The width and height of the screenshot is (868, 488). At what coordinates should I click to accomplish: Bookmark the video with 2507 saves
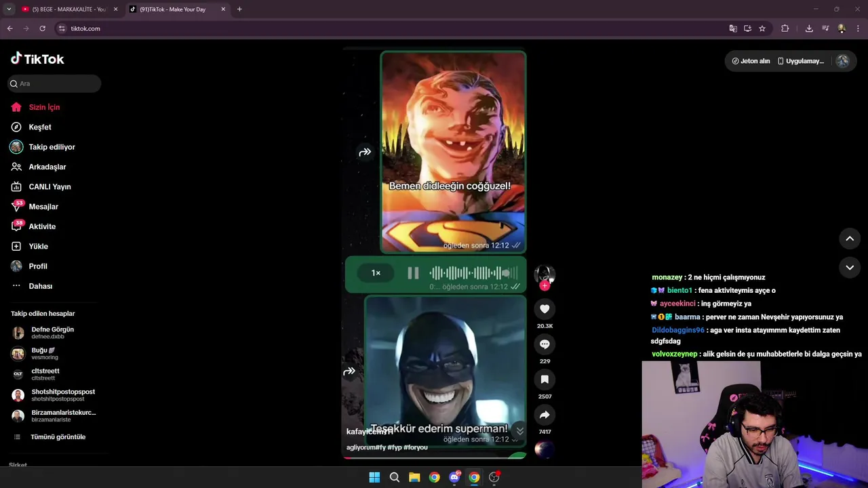[x=545, y=380]
